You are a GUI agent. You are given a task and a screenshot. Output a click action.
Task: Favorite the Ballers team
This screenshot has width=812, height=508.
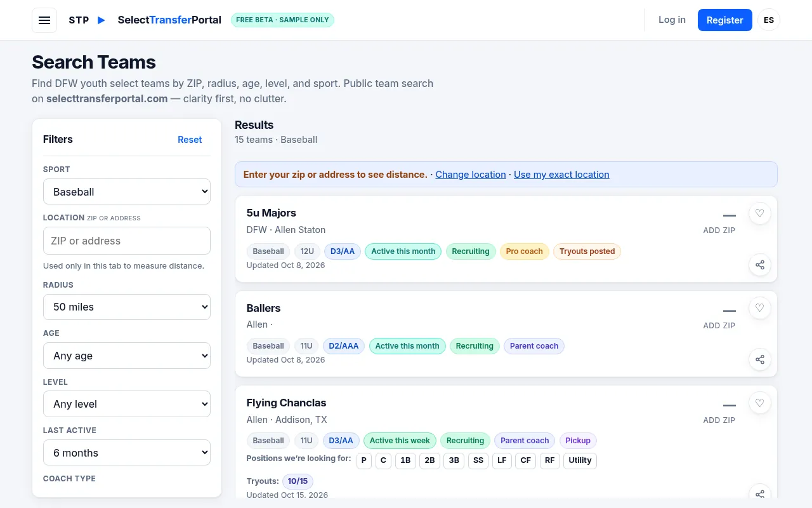tap(760, 308)
